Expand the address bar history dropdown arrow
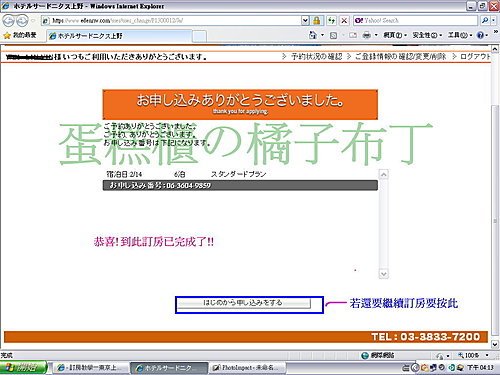Viewport: 500px width, 375px height. tap(305, 21)
